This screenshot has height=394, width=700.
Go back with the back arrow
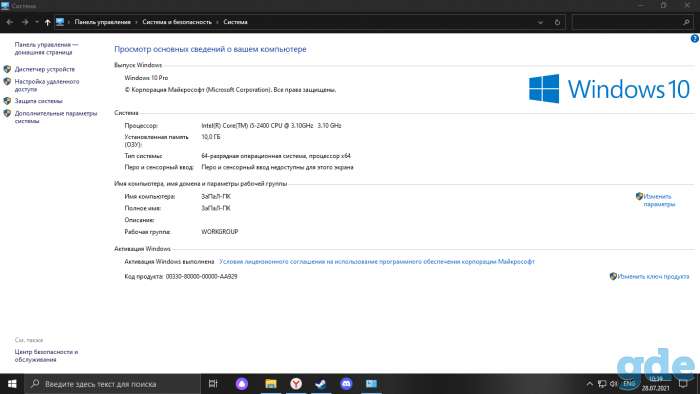pos(10,22)
